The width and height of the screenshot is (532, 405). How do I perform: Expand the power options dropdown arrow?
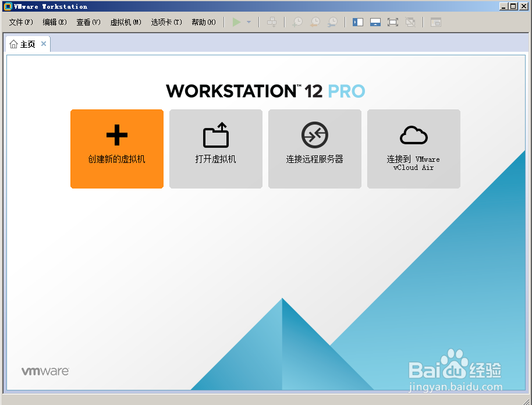(249, 22)
